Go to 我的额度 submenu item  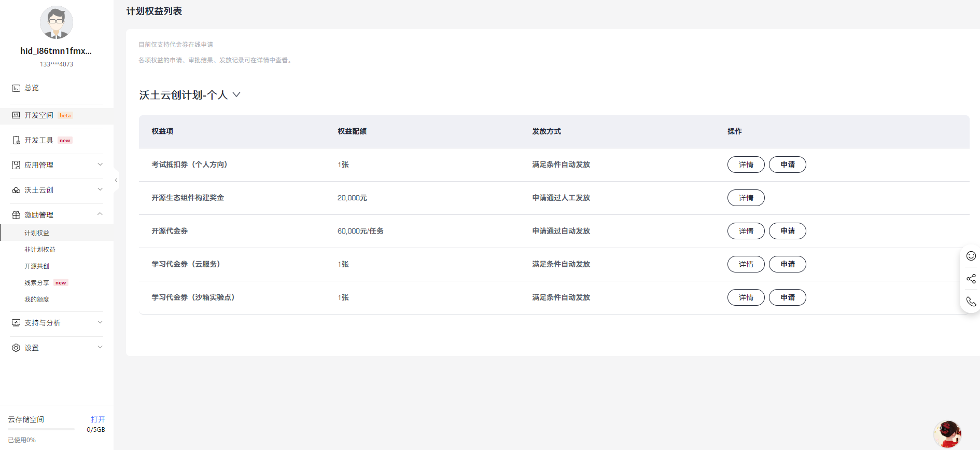37,299
